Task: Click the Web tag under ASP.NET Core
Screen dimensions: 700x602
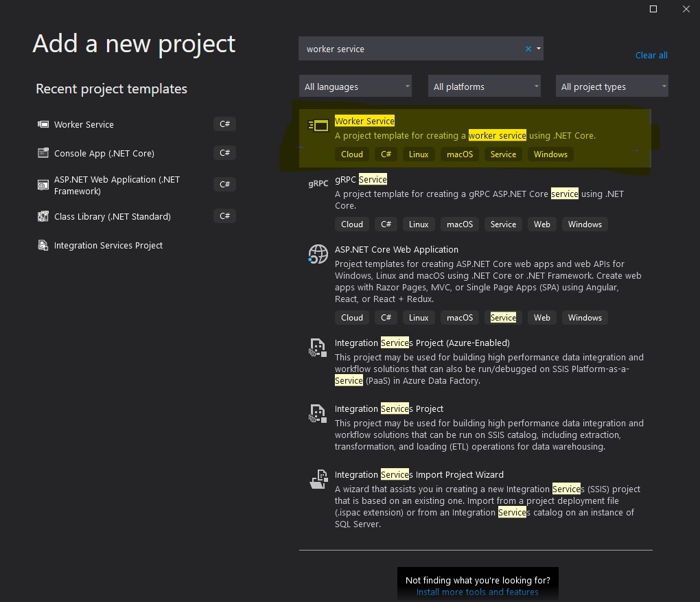Action: [542, 318]
